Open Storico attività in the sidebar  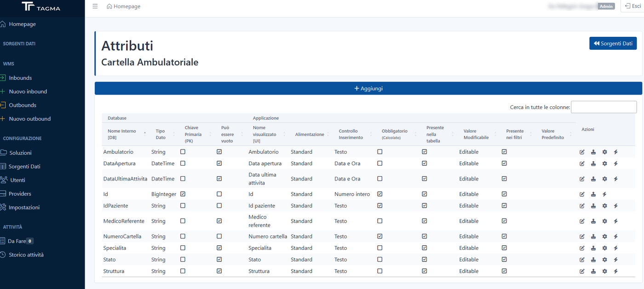point(26,255)
